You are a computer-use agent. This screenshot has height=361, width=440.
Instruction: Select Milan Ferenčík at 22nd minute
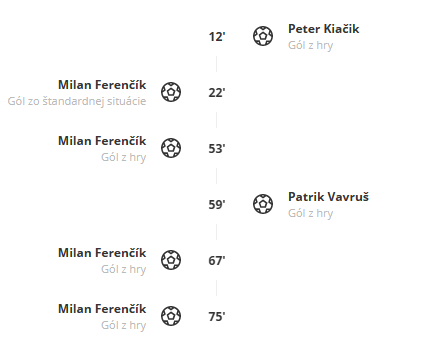tap(102, 85)
